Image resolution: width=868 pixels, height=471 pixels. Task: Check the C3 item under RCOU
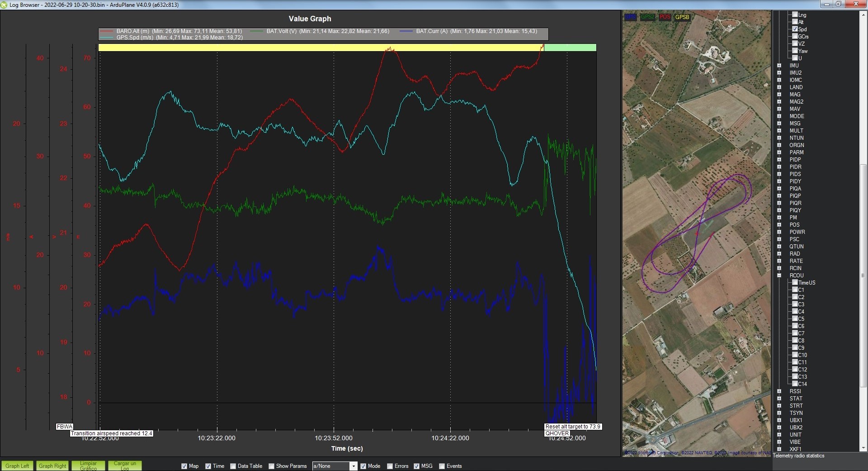(795, 304)
